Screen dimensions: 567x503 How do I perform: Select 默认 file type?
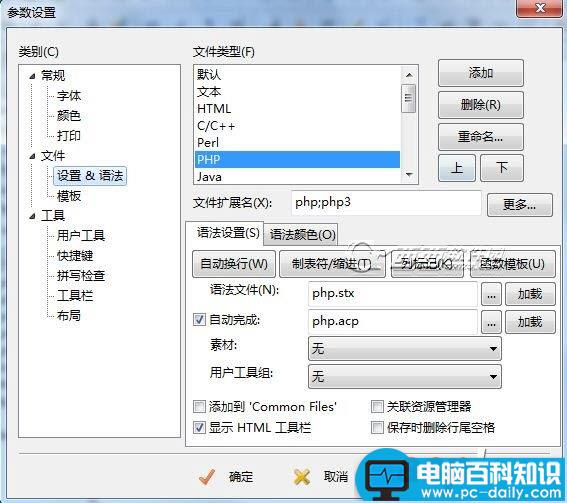coord(297,74)
